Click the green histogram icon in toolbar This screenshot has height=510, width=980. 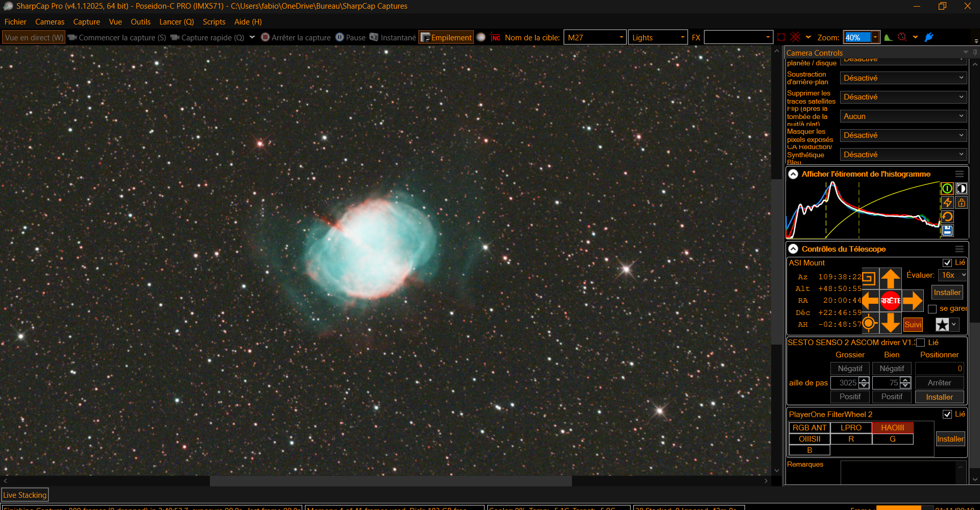click(x=889, y=37)
